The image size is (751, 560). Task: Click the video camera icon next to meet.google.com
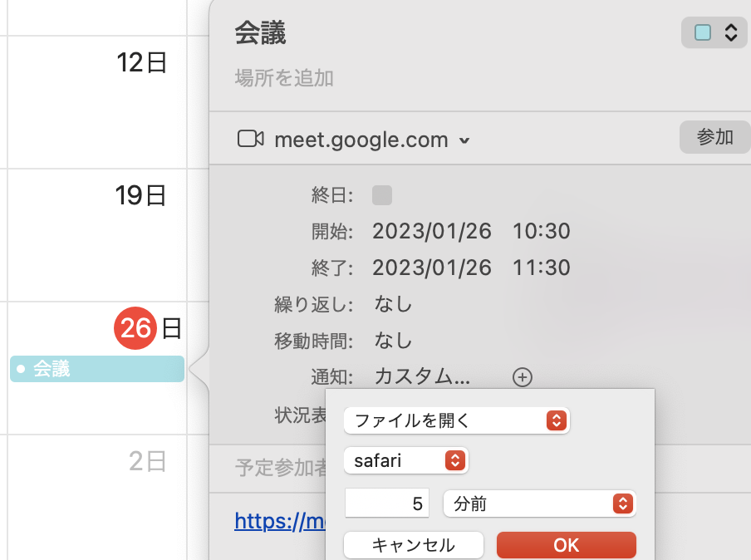point(250,139)
